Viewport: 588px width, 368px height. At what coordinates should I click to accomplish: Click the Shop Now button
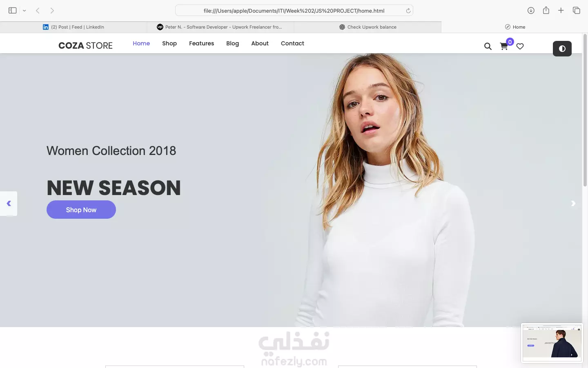(x=81, y=209)
